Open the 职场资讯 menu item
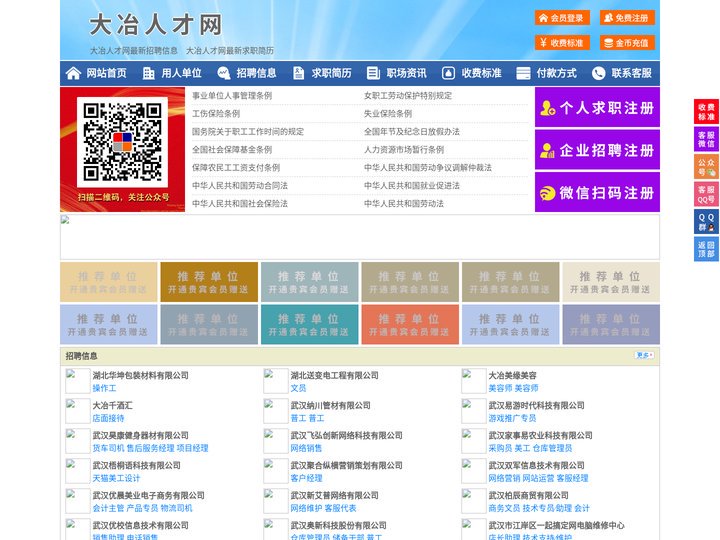The image size is (720, 540). coord(406,73)
